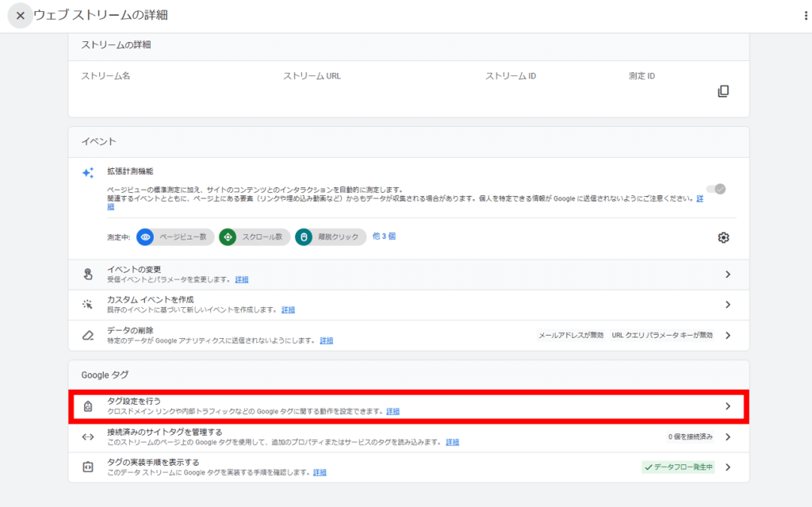
Task: Click the 0 個を接続済み badge
Action: [691, 437]
